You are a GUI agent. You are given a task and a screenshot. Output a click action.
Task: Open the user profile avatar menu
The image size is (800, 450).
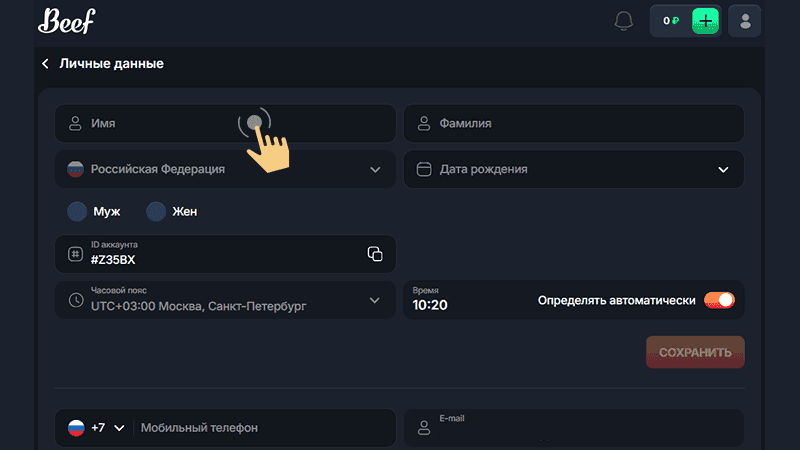(744, 21)
